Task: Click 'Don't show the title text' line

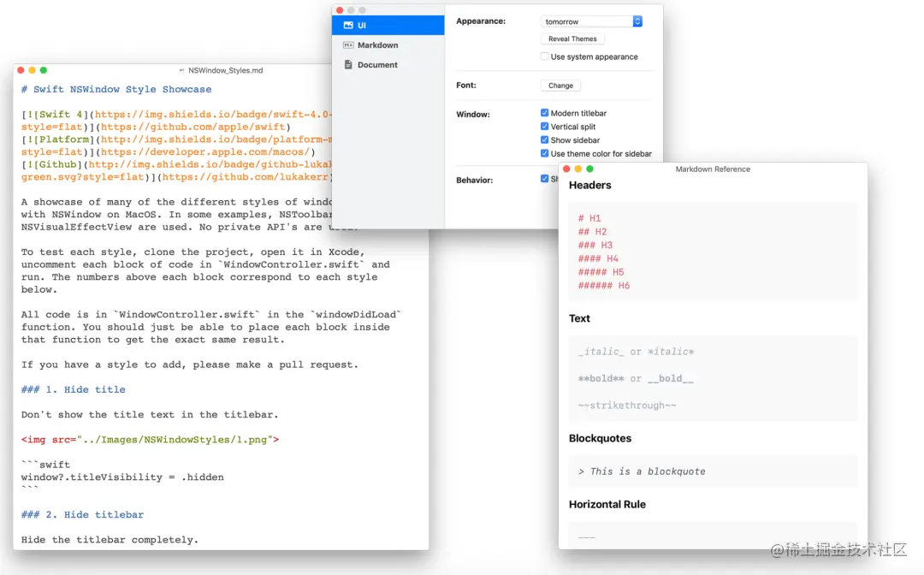Action: [150, 415]
